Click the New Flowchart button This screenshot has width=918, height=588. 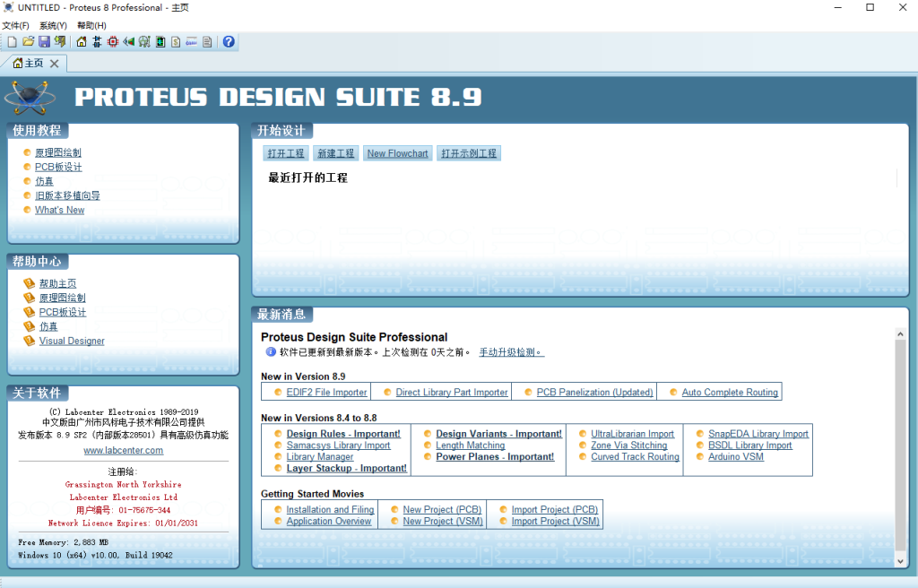(397, 153)
